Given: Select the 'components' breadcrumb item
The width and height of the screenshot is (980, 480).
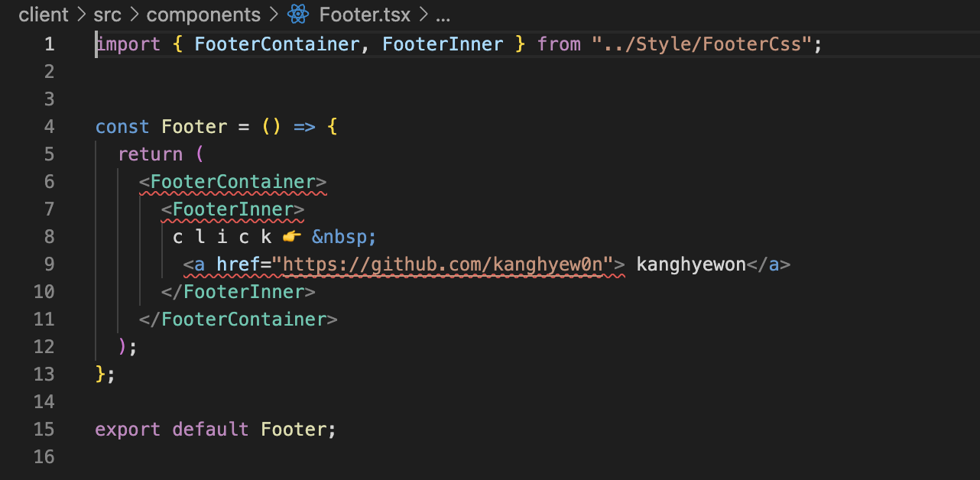Looking at the screenshot, I should pyautogui.click(x=203, y=15).
